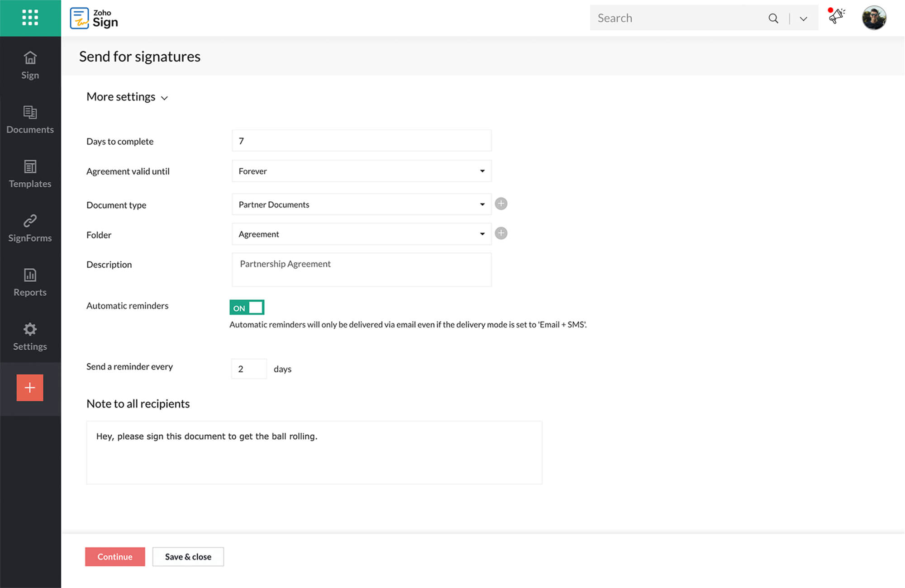Click the red plus create button
905x588 pixels.
30,388
